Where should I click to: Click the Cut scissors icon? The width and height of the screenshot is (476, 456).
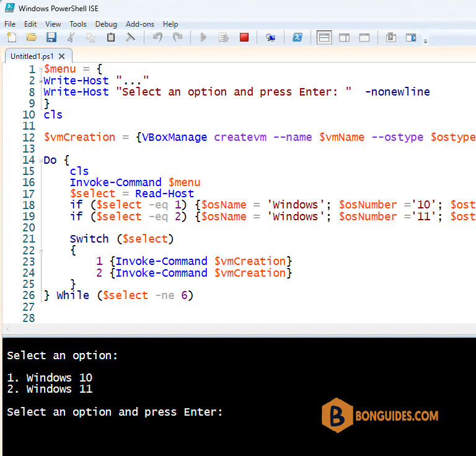coord(71,37)
